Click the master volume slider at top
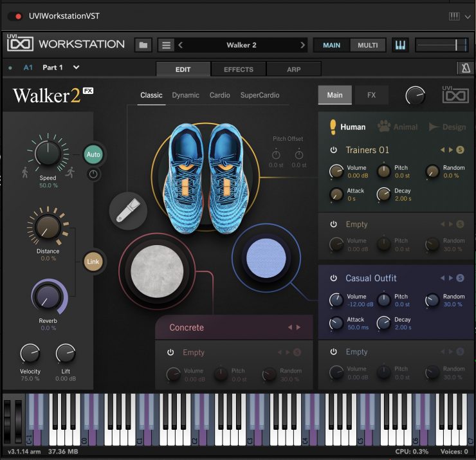 (441, 45)
